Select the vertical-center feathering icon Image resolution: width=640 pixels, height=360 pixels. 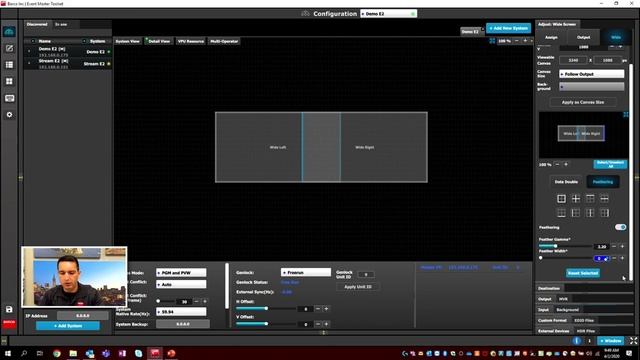590,213
